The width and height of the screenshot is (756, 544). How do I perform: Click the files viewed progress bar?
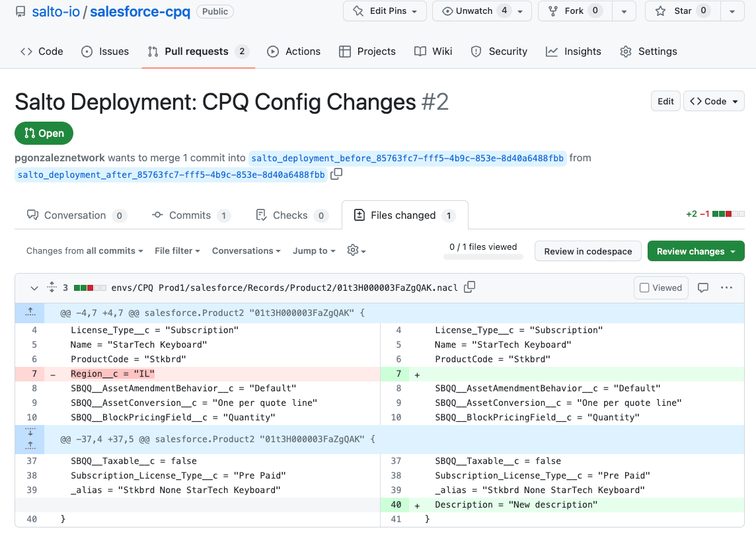(x=483, y=257)
